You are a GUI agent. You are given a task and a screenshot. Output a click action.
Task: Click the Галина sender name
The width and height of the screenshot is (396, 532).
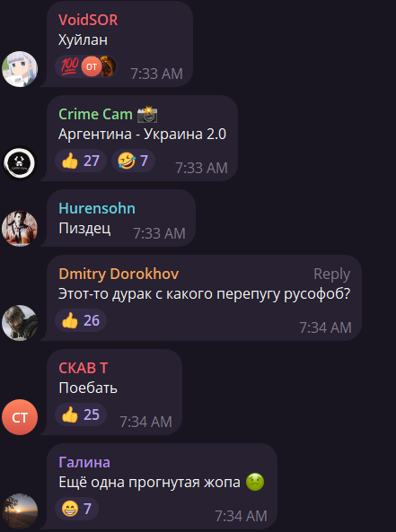[x=84, y=462]
